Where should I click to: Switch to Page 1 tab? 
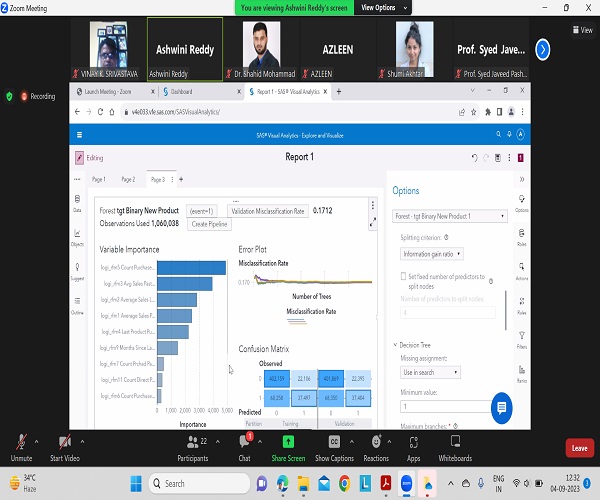point(98,179)
